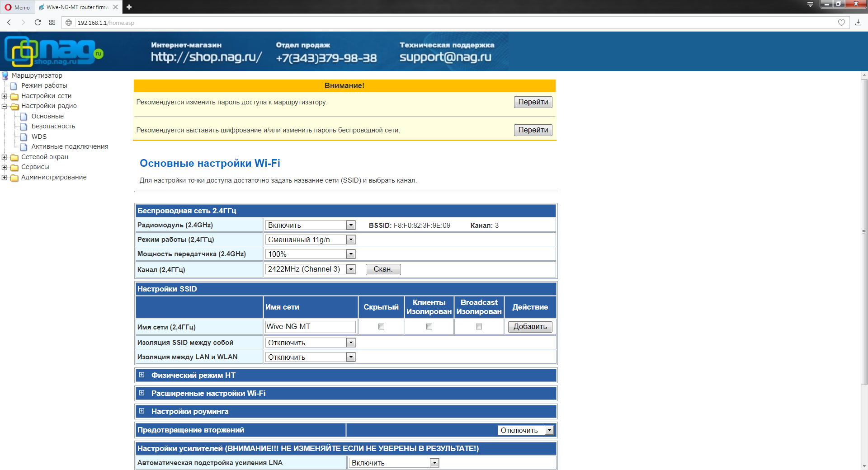The width and height of the screenshot is (868, 470).
Task: Expand Расширенные настройки Wi-Fi section
Action: click(x=142, y=393)
